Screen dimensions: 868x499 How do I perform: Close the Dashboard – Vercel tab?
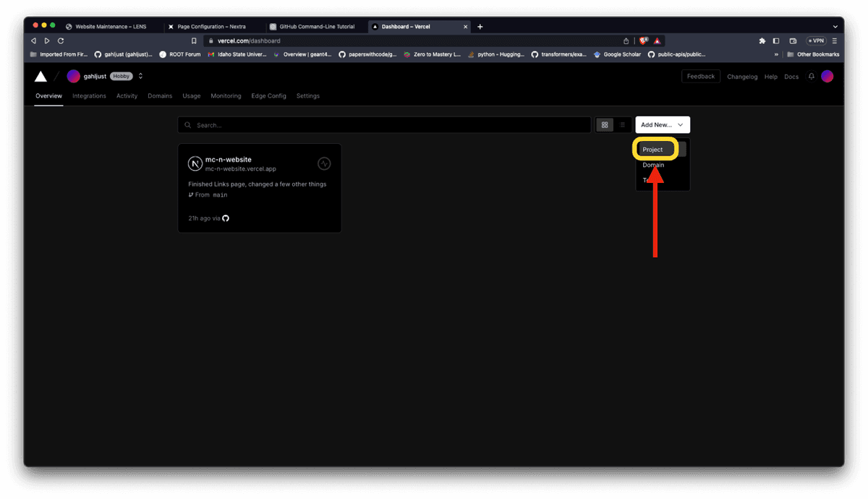click(x=464, y=27)
